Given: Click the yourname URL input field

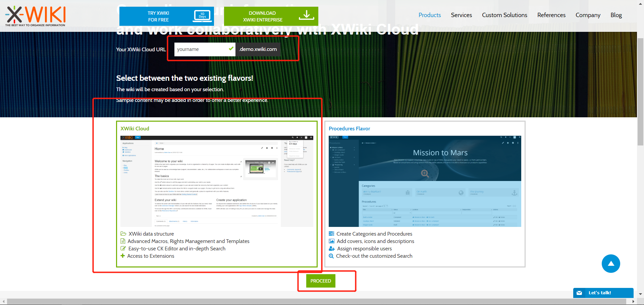Looking at the screenshot, I should pyautogui.click(x=205, y=49).
